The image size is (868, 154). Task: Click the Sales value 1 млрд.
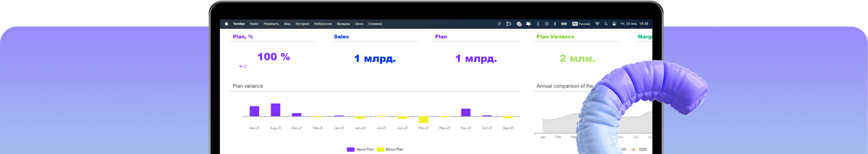point(375,58)
